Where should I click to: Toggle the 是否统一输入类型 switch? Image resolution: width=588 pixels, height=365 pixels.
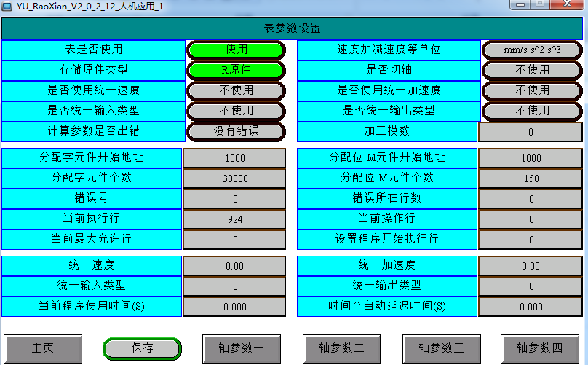pos(236,111)
